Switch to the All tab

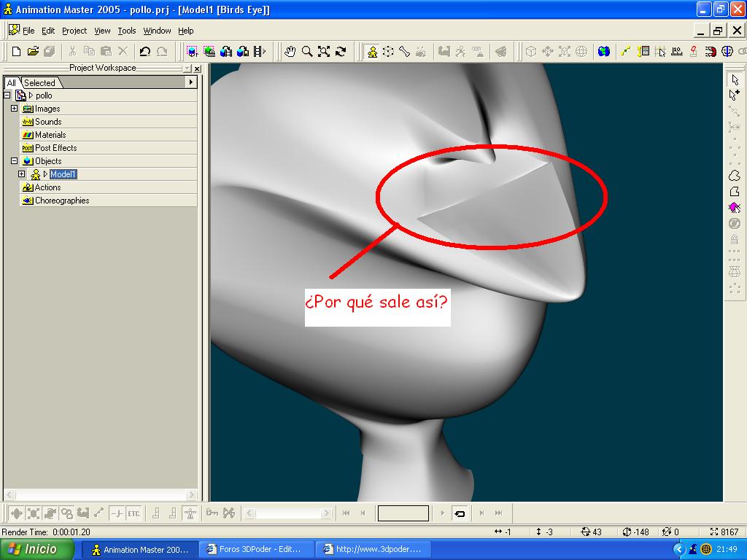pyautogui.click(x=12, y=83)
